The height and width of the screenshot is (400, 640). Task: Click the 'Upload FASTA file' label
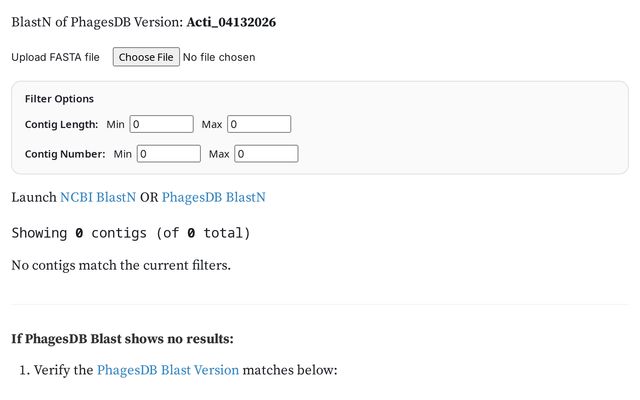55,57
